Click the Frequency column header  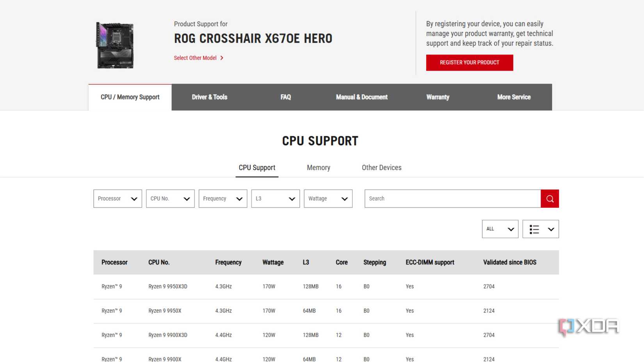pos(228,262)
